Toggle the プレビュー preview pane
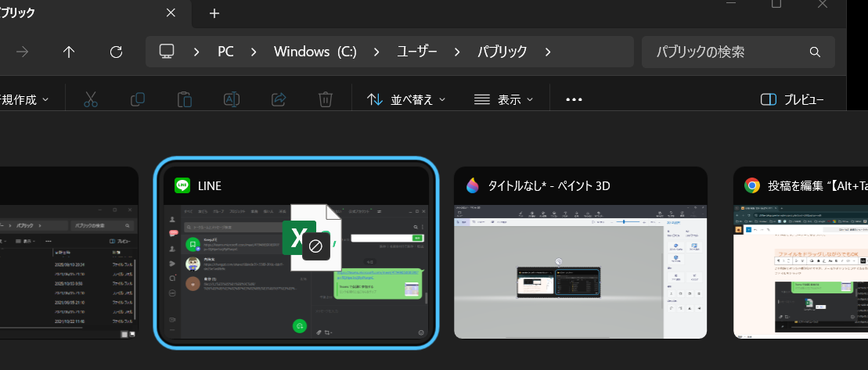The height and width of the screenshot is (370, 868). [791, 99]
